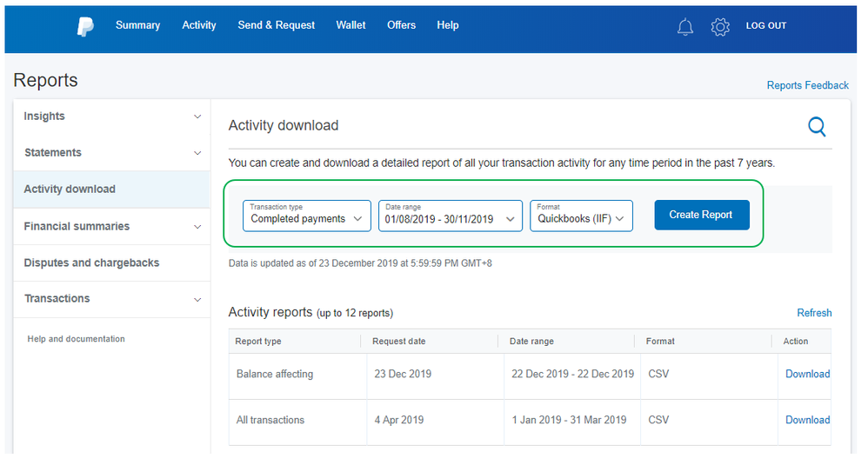Expand the Transactions sidebar chevron

197,299
